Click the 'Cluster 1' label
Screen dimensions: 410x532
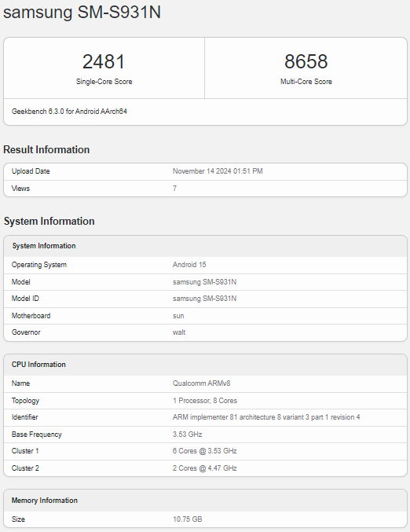point(25,451)
